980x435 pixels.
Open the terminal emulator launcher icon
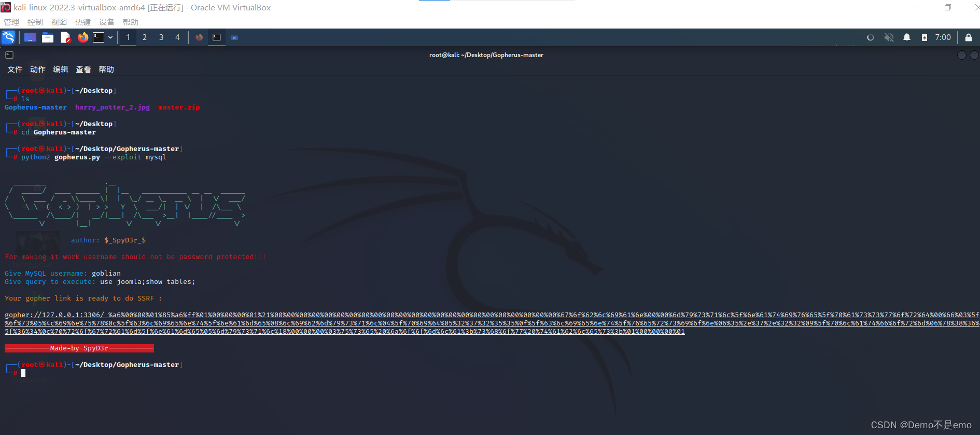99,37
